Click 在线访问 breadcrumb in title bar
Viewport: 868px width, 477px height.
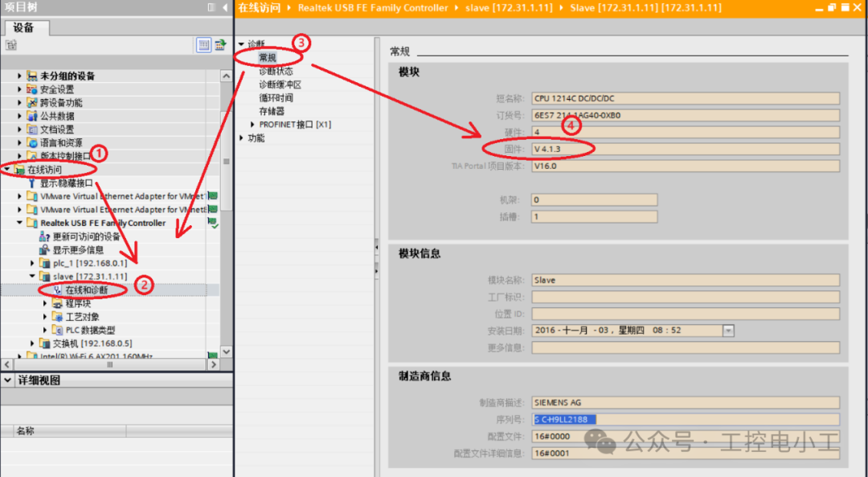tap(259, 8)
